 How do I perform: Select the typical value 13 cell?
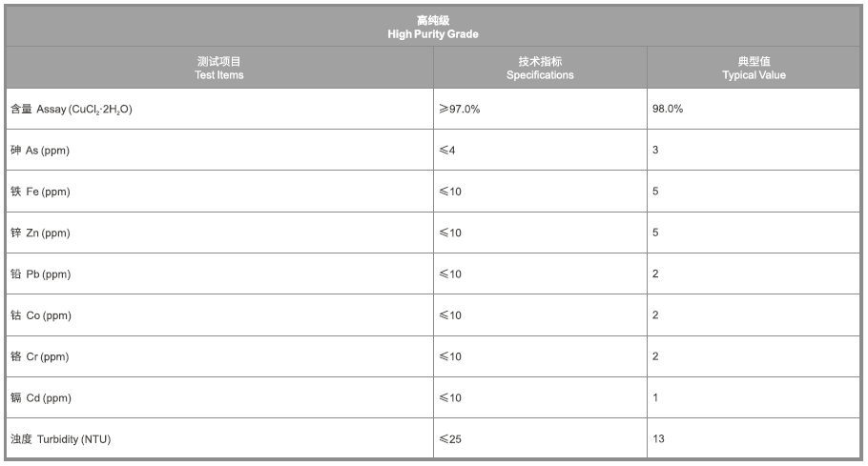pos(658,439)
